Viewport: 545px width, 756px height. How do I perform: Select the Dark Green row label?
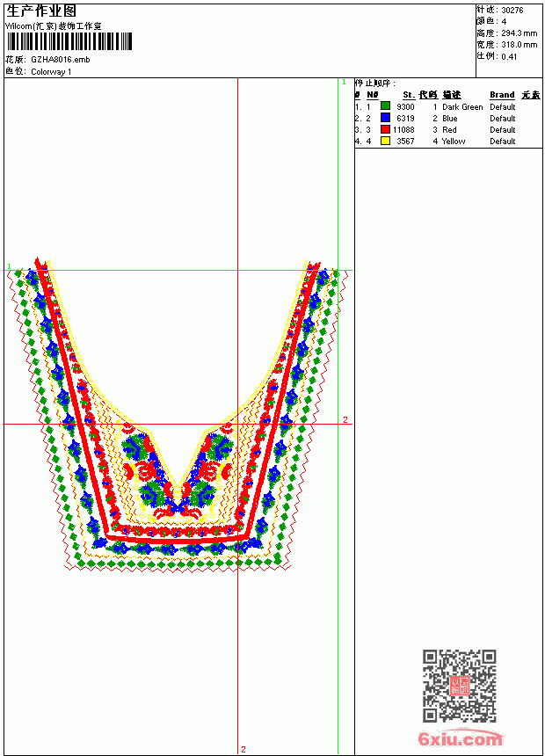[462, 107]
